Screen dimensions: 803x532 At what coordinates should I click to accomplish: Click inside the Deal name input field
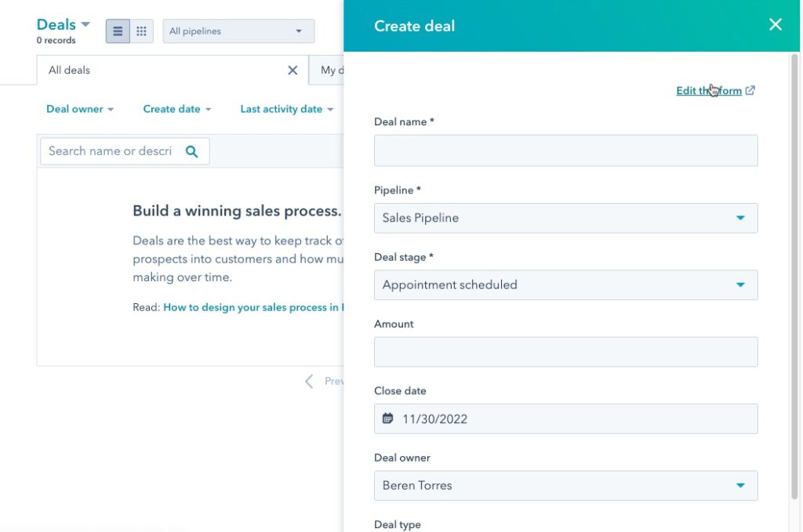(565, 150)
